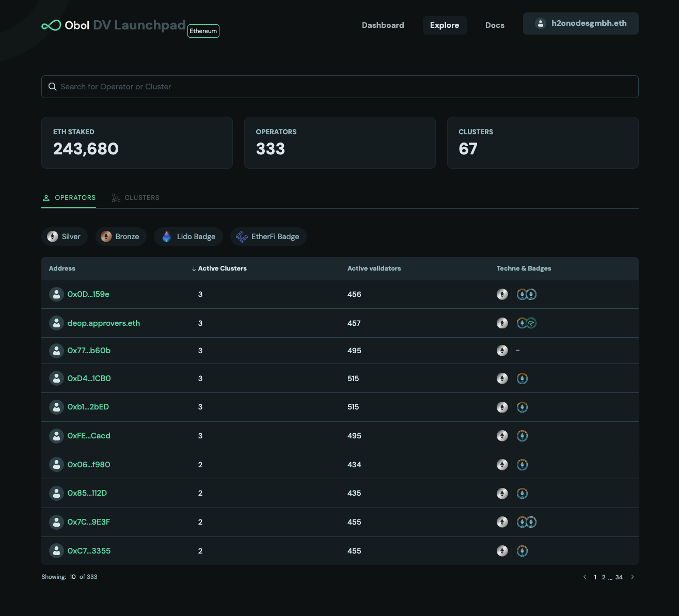Open operator 0xb1...2bED
This screenshot has height=616, width=679.
(x=88, y=407)
